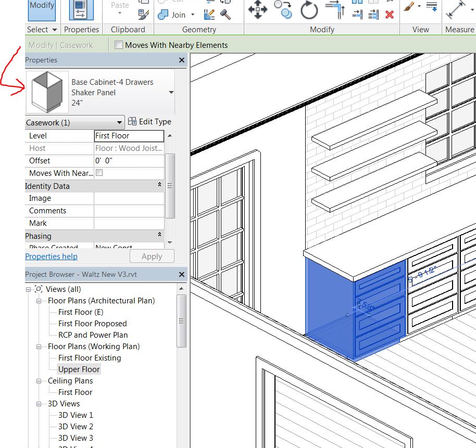Open the Base Cabinet type selector dropdown

(x=171, y=93)
